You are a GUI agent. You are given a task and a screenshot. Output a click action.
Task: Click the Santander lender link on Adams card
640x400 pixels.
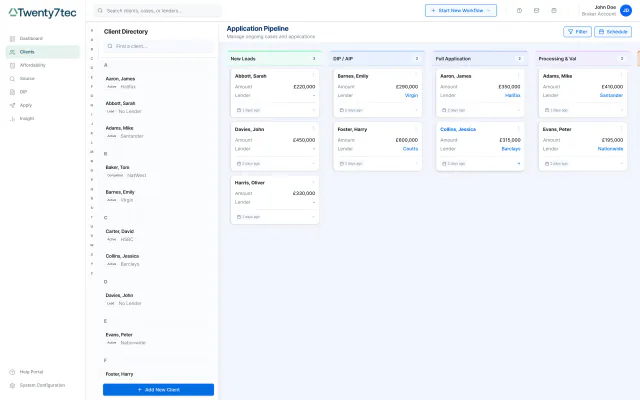[x=611, y=96]
